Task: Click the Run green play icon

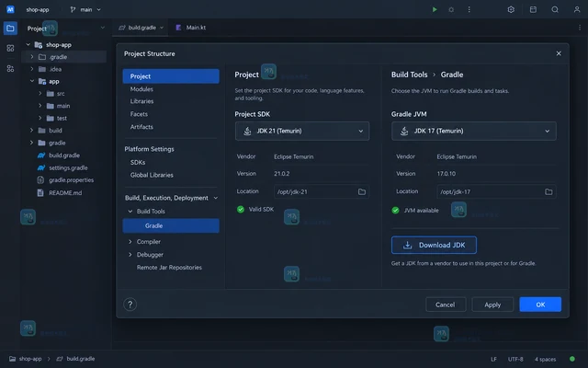Action: tap(435, 9)
